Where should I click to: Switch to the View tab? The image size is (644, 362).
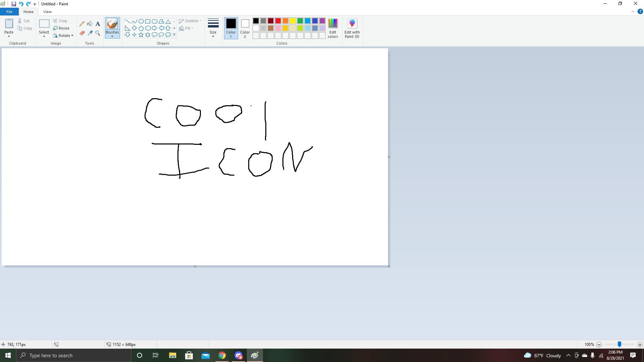[x=47, y=12]
